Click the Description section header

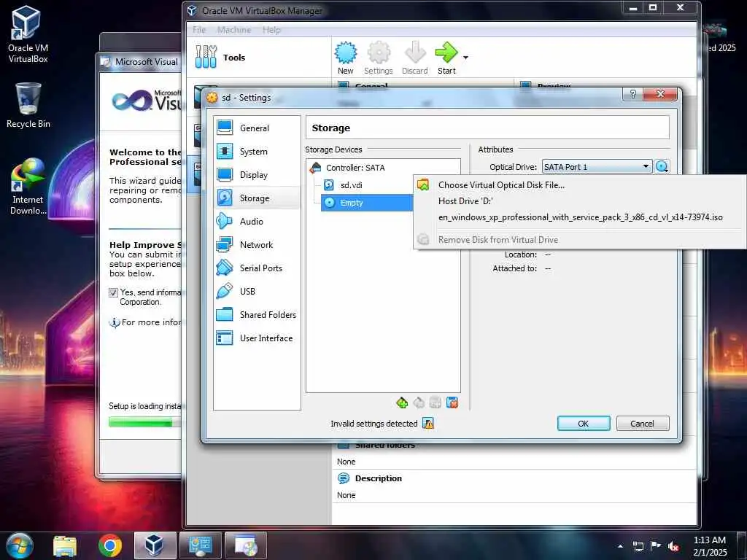pos(379,478)
